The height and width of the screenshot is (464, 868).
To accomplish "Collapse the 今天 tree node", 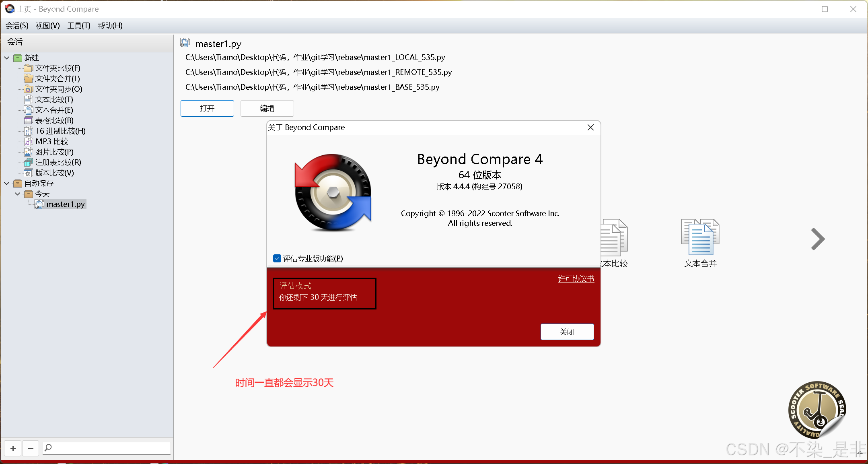I will [x=18, y=194].
